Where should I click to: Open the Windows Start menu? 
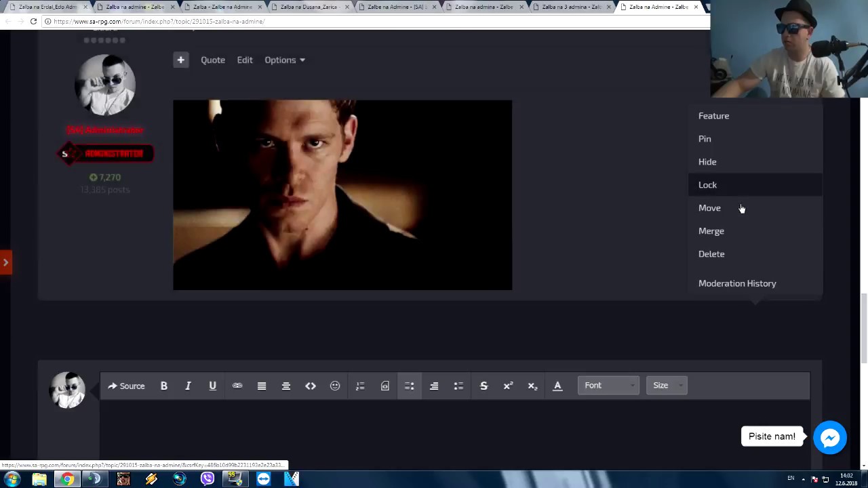point(12,479)
